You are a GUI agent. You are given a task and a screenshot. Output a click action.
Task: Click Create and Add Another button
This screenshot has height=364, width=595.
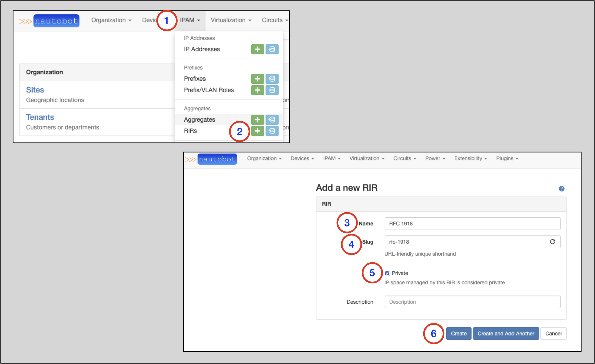pyautogui.click(x=506, y=334)
